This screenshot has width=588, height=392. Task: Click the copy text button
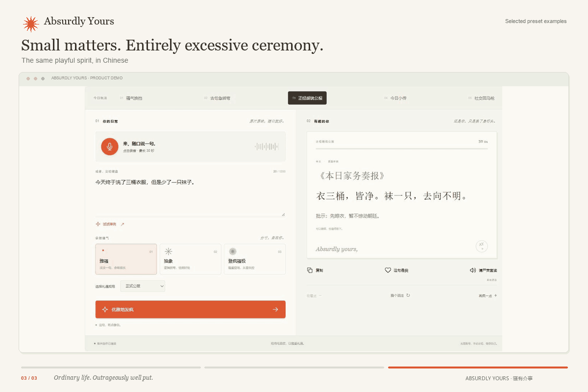[x=315, y=270]
